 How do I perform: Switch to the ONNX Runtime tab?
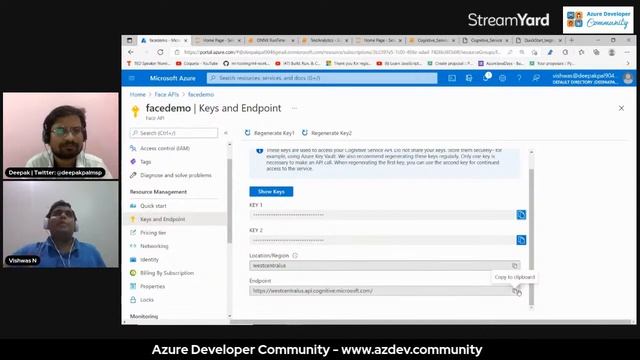270,40
